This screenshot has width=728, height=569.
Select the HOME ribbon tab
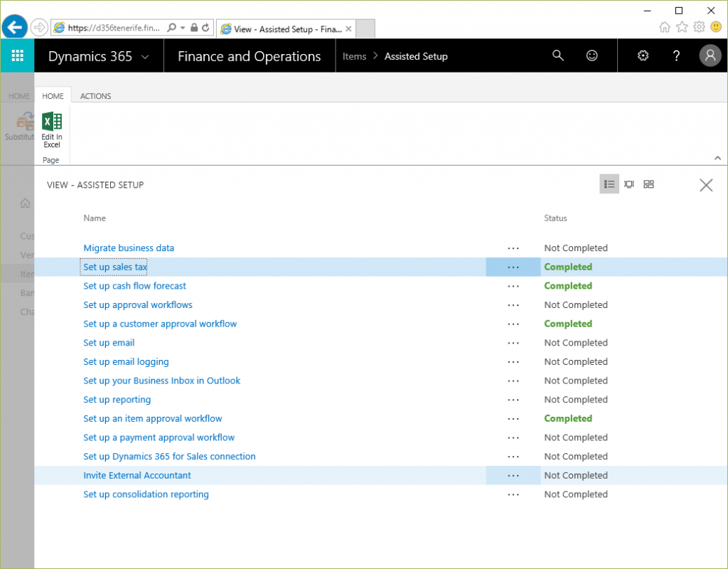[x=53, y=96]
